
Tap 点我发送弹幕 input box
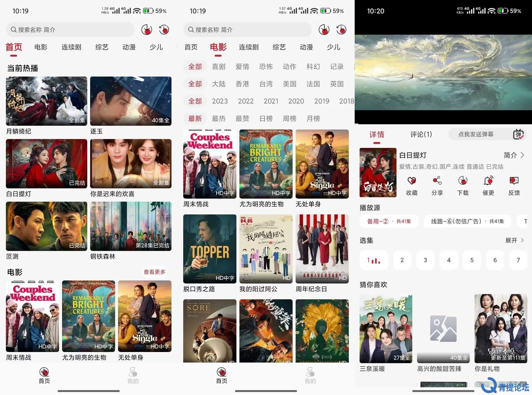476,135
